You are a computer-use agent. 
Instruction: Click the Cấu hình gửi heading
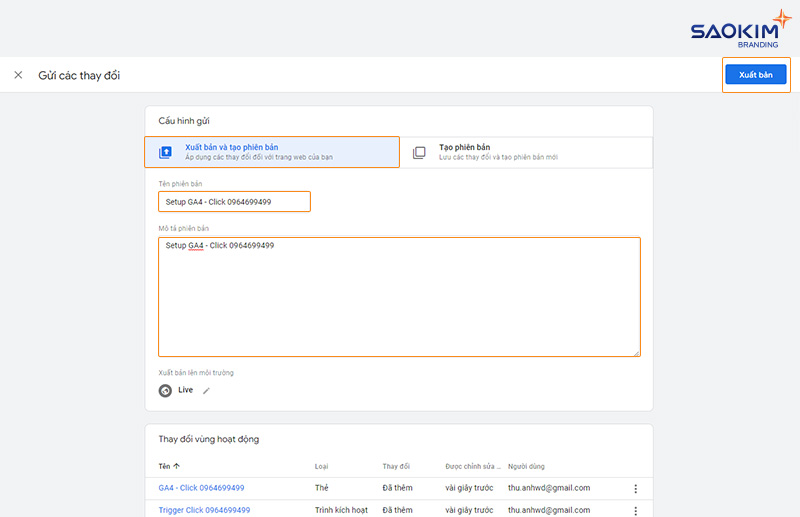(184, 121)
